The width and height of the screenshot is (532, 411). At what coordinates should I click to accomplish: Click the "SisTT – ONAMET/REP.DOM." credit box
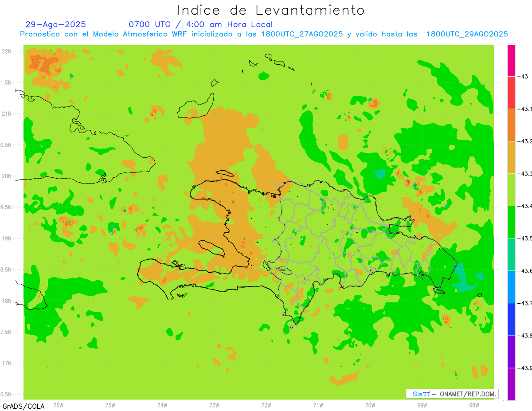click(452, 394)
